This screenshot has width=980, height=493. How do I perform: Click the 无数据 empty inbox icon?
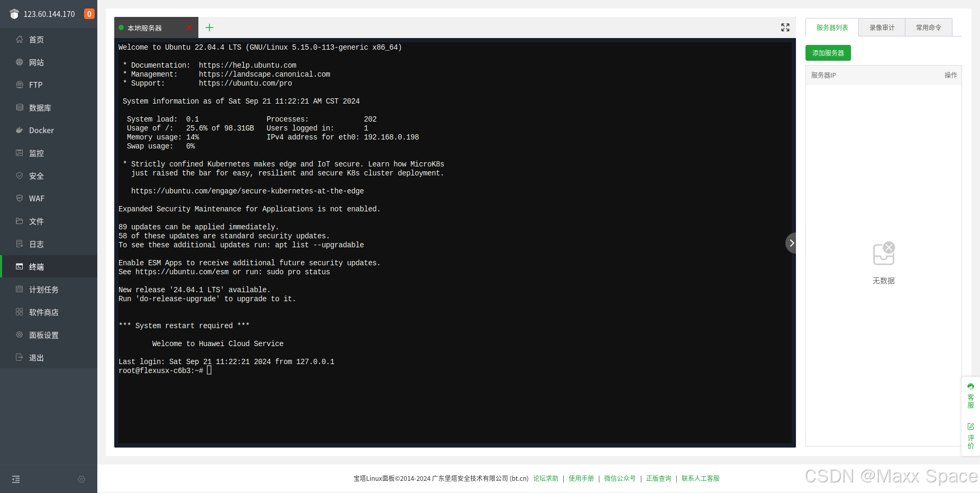(884, 254)
